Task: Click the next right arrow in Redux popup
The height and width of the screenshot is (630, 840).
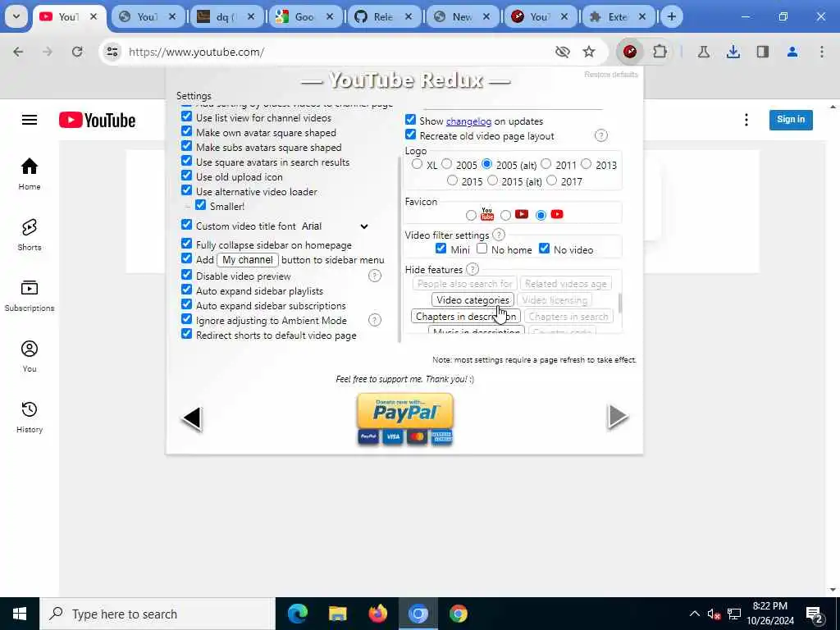Action: (x=618, y=417)
